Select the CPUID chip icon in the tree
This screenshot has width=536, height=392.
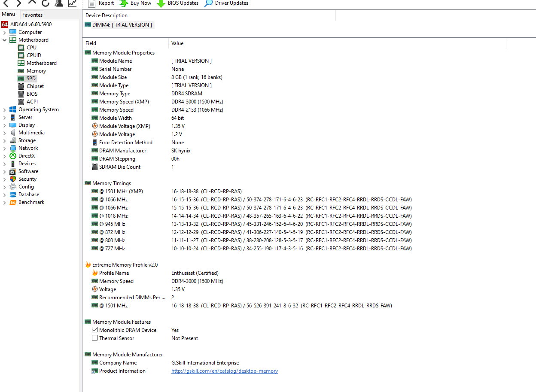(21, 55)
